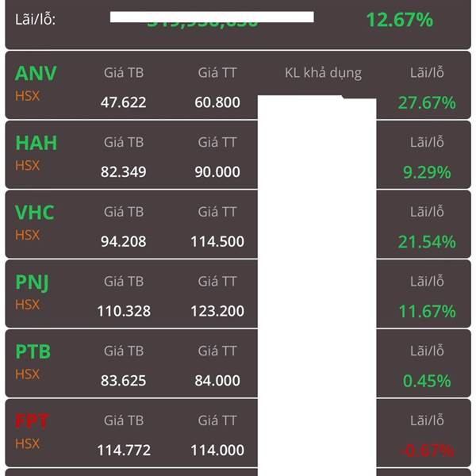
Task: Select the PNJ stock symbol
Action: (x=32, y=282)
